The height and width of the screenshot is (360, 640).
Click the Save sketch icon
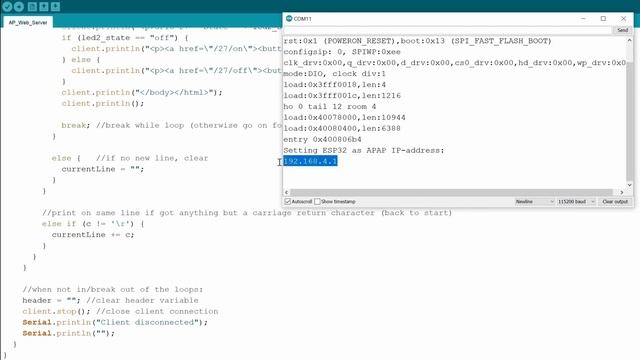[x=56, y=7]
